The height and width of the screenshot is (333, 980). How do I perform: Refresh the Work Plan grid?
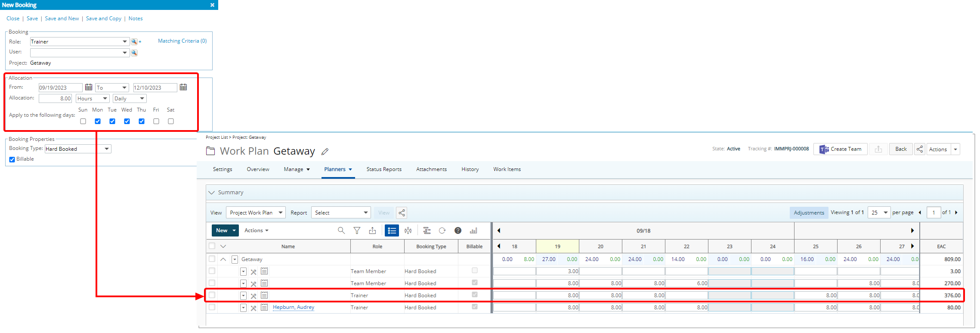point(442,230)
